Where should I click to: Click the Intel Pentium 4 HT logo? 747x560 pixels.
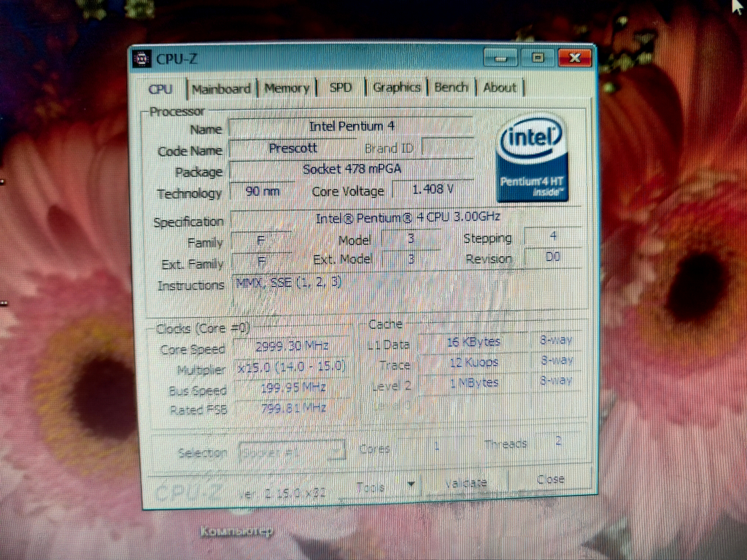[x=532, y=158]
